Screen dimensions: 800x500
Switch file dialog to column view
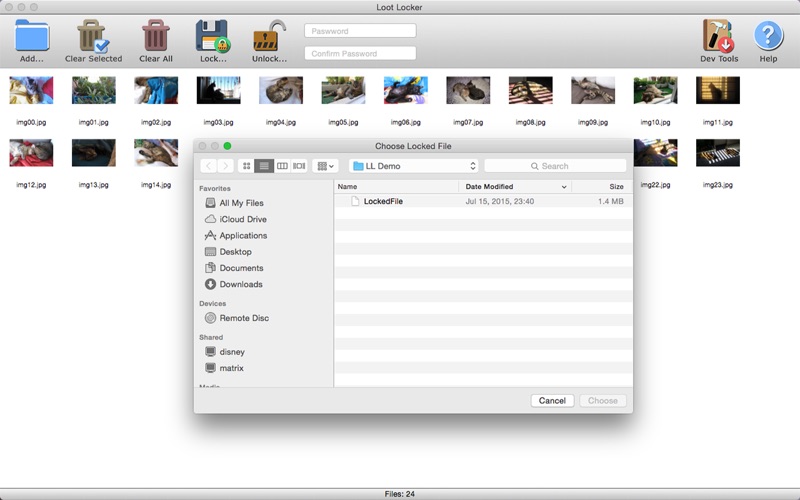pos(282,166)
